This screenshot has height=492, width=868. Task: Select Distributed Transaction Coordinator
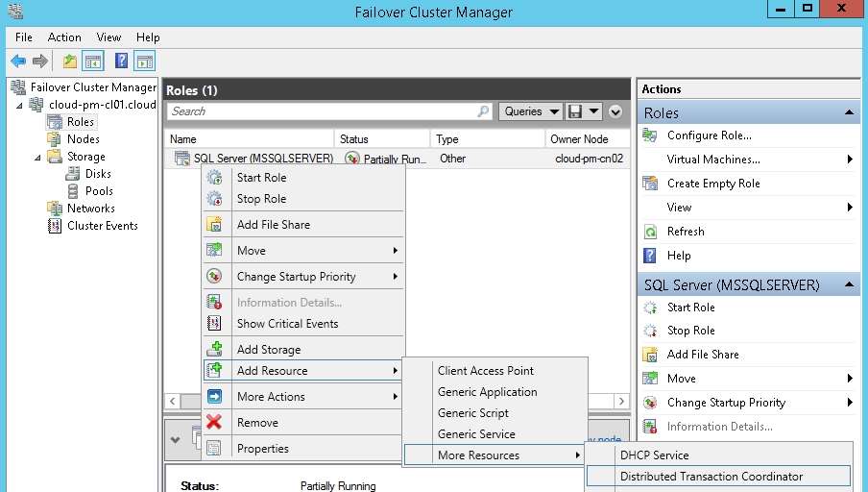718,476
